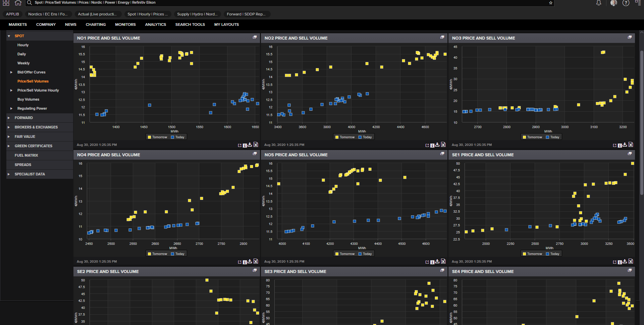Toggle Tomorrow series in SE1 legend

pos(532,254)
